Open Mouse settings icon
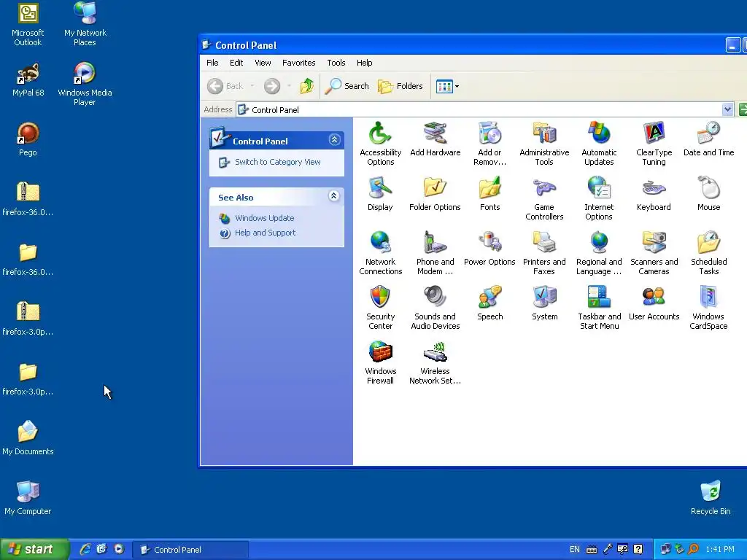The width and height of the screenshot is (747, 560). pos(708,194)
